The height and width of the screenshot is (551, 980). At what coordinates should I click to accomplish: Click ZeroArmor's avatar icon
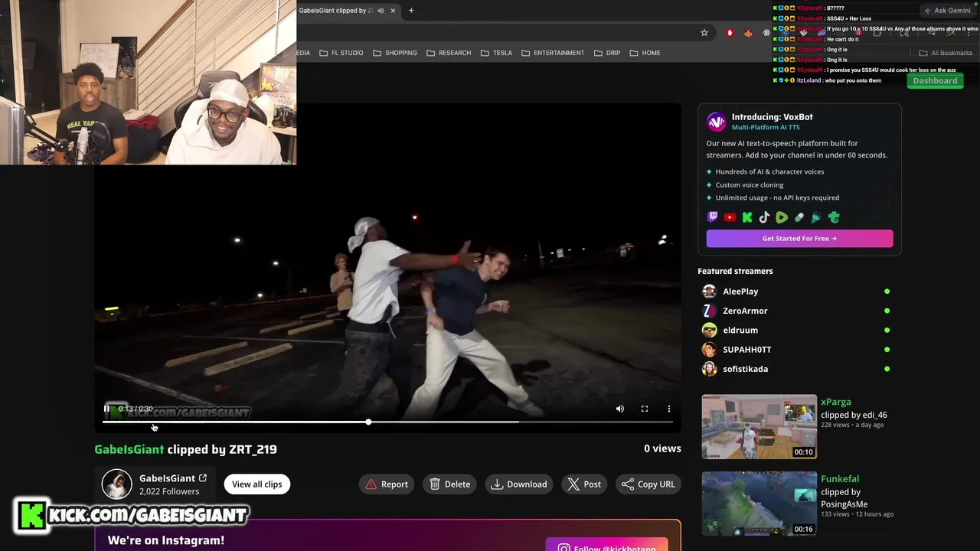pyautogui.click(x=709, y=311)
